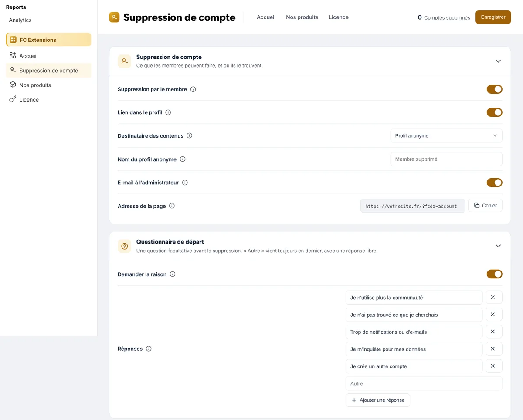This screenshot has height=420, width=523.
Task: Go to Accueil in the sidebar
Action: pos(48,56)
